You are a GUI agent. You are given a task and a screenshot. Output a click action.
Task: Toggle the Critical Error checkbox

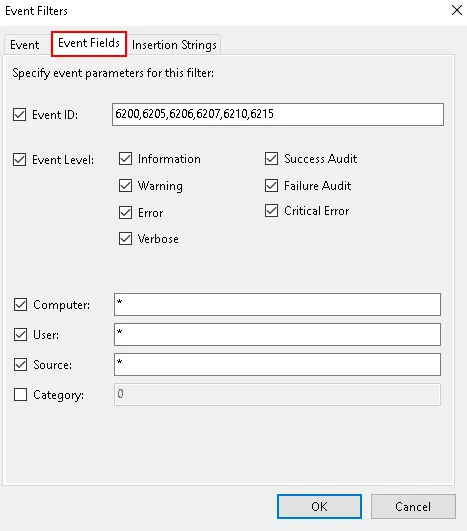coord(272,211)
